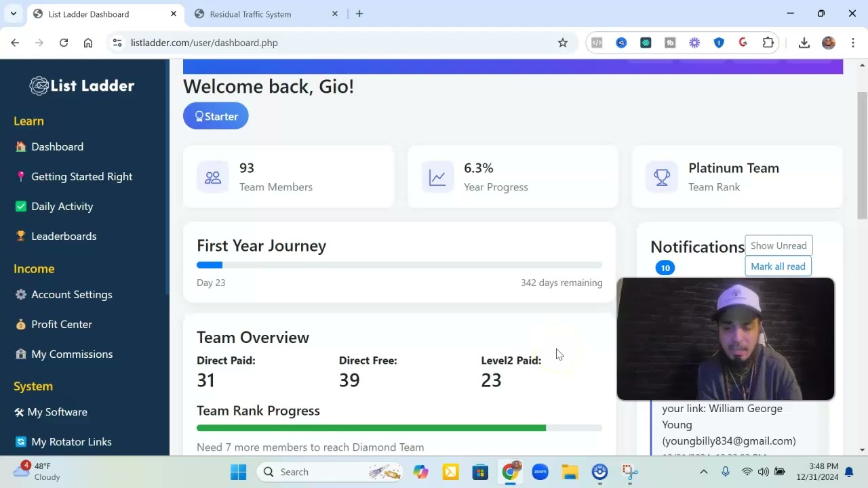Click the Show Unread notifications button
Viewport: 868px width, 488px height.
click(x=778, y=245)
